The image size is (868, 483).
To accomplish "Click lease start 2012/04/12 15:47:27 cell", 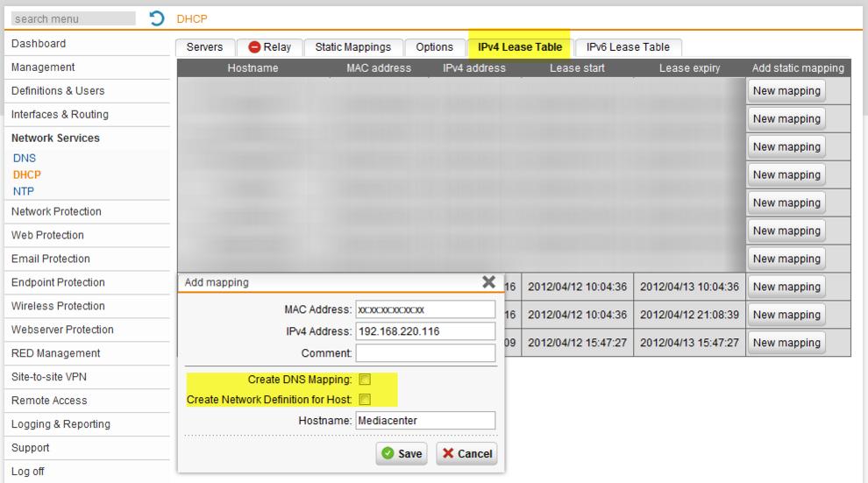I will point(577,343).
